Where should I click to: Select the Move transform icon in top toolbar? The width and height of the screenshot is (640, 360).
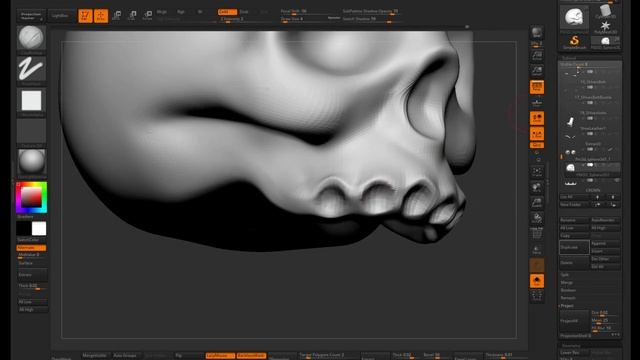click(x=116, y=16)
